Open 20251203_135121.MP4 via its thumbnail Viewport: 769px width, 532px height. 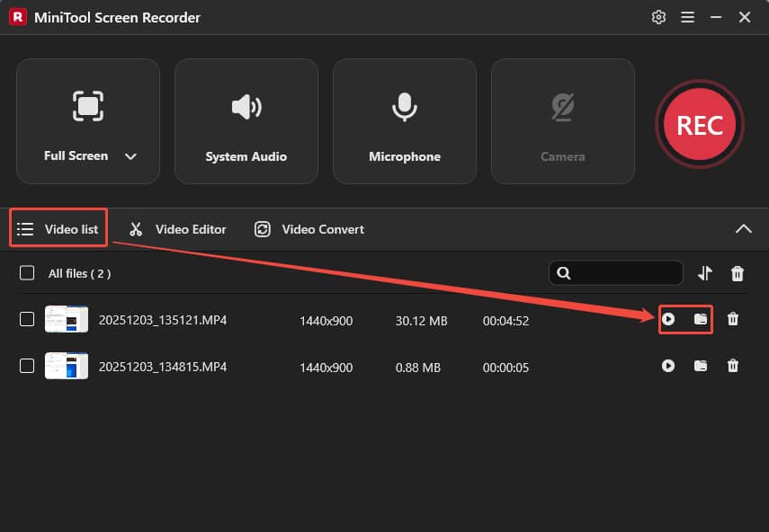click(x=66, y=319)
